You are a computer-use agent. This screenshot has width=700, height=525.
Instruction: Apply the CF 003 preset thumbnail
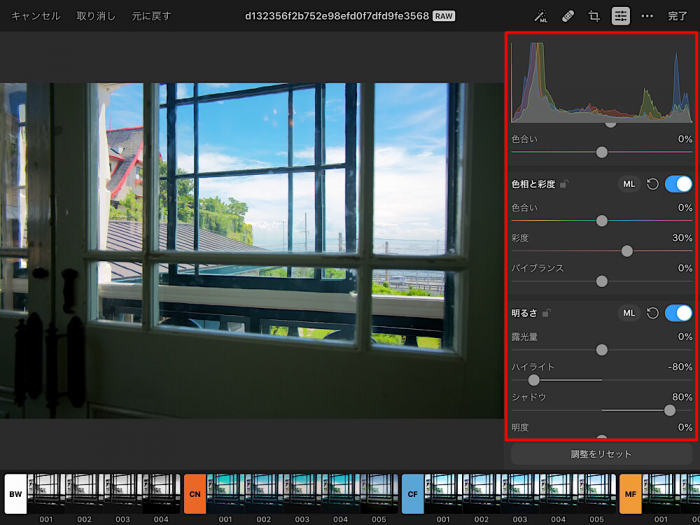pos(521,494)
